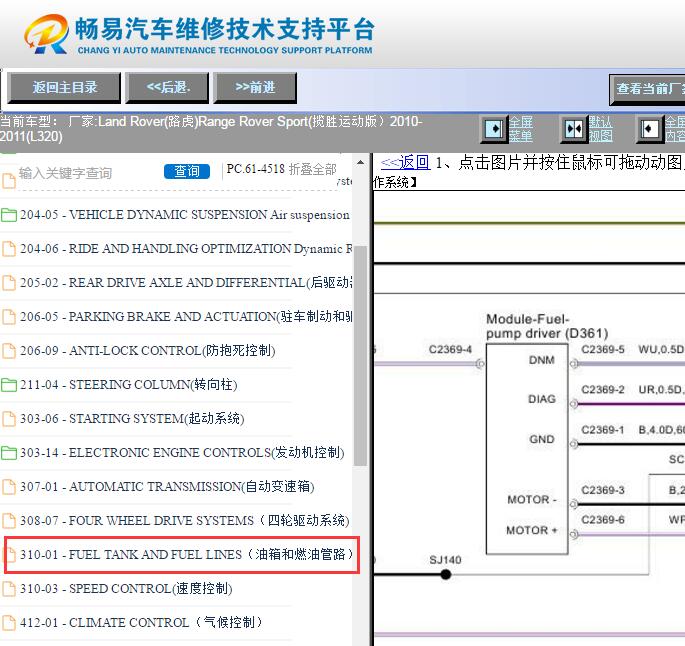Screen dimensions: 685x646
Task: Go forward with the >>前进 button
Action: tap(255, 87)
